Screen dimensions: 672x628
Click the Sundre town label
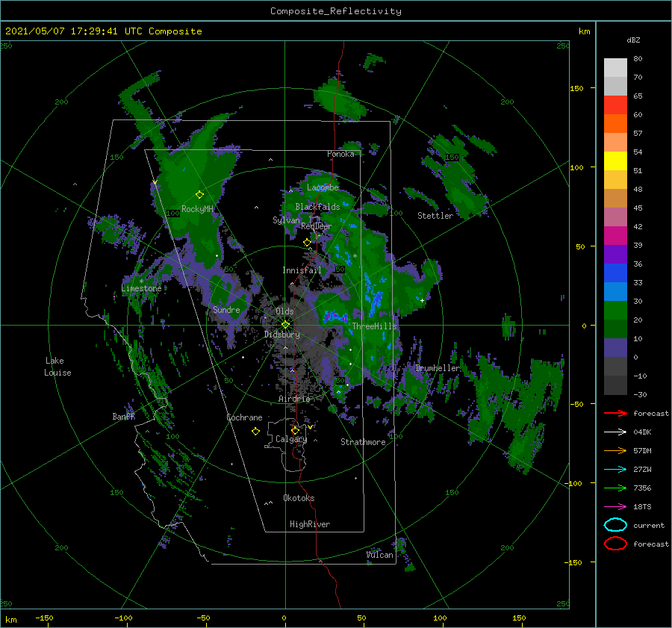coord(226,309)
